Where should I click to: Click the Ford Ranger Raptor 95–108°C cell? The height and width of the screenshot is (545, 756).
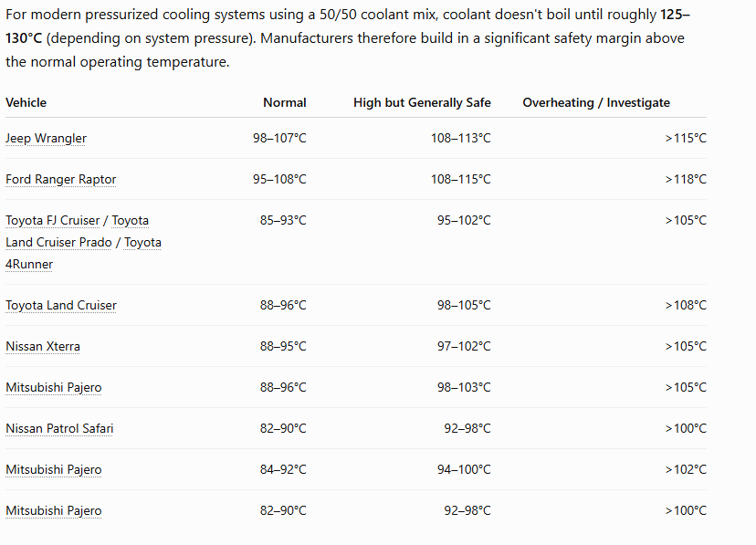(279, 179)
